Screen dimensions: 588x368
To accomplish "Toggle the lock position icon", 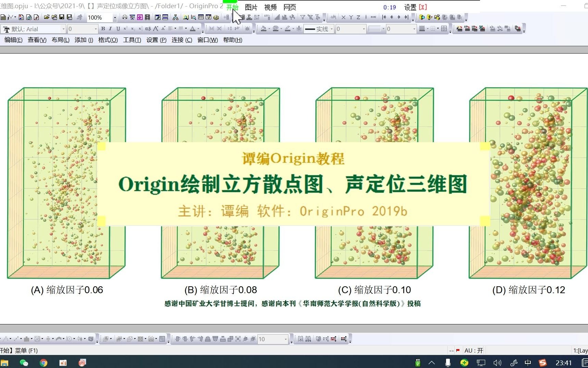I will pyautogui.click(x=247, y=29).
